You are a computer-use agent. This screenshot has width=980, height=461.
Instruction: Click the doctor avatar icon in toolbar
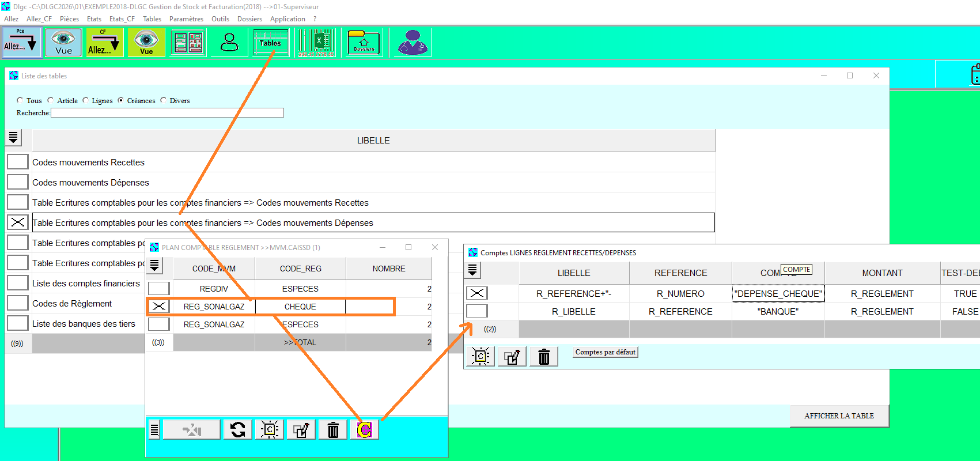pyautogui.click(x=413, y=43)
